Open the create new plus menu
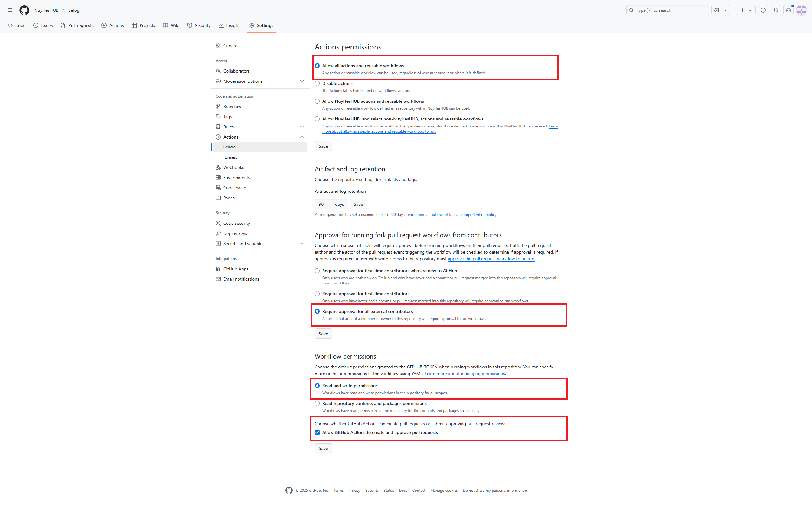 [746, 10]
